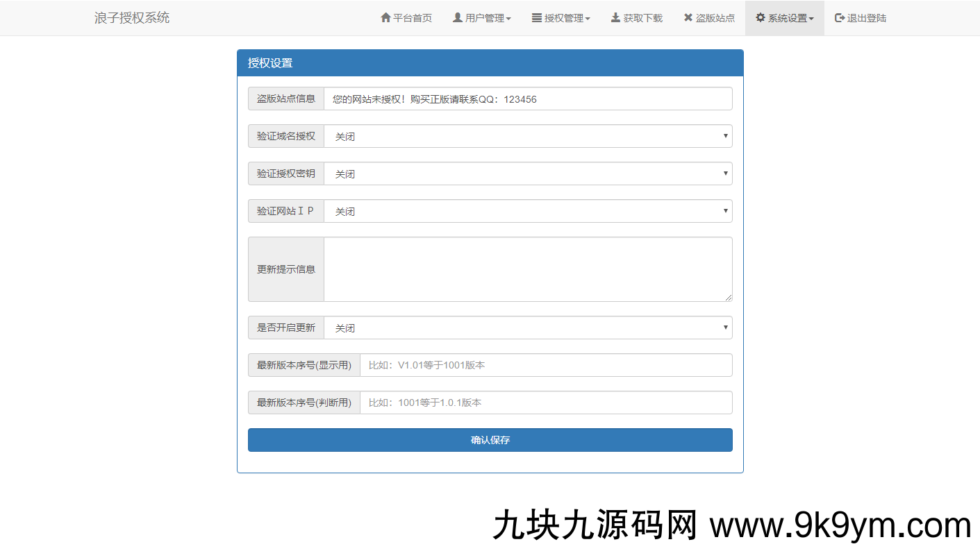Grab the textarea resize handle corner

click(729, 298)
